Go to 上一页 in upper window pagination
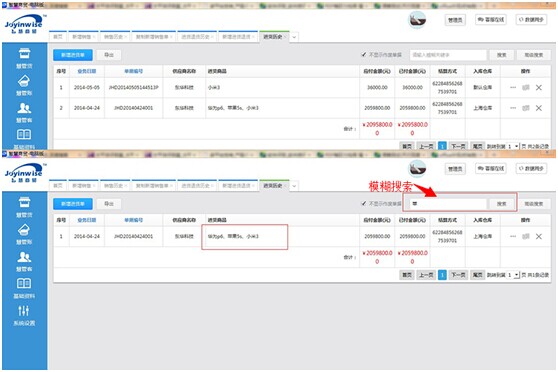 pyautogui.click(x=426, y=146)
